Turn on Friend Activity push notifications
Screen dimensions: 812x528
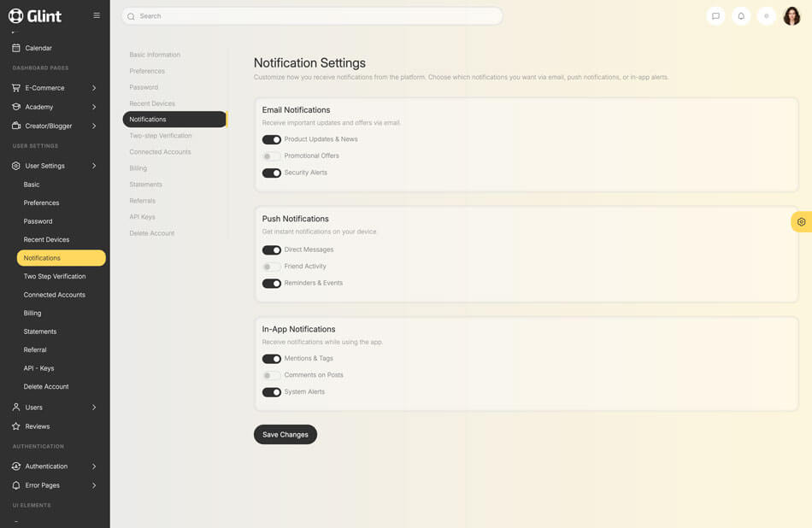[x=272, y=267]
